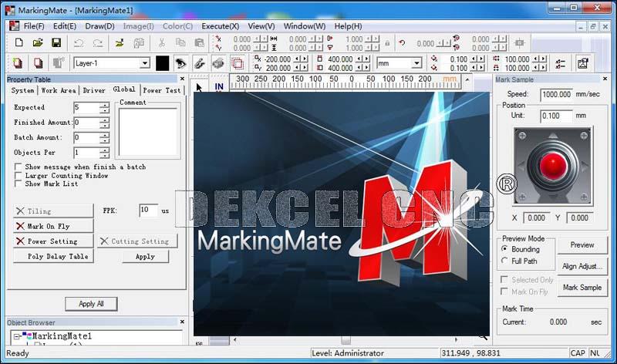Click the rotate angle icon
Screen dimensions: 617x364
point(402,43)
